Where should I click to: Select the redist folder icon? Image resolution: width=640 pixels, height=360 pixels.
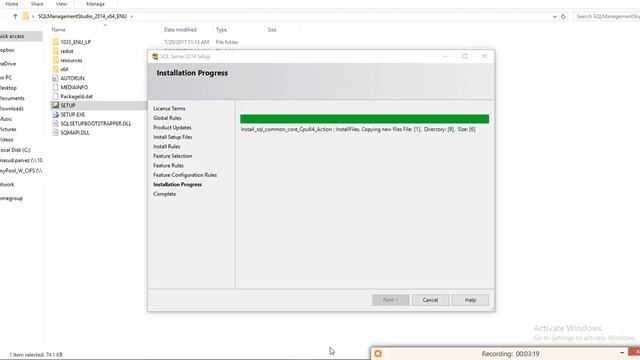click(56, 51)
